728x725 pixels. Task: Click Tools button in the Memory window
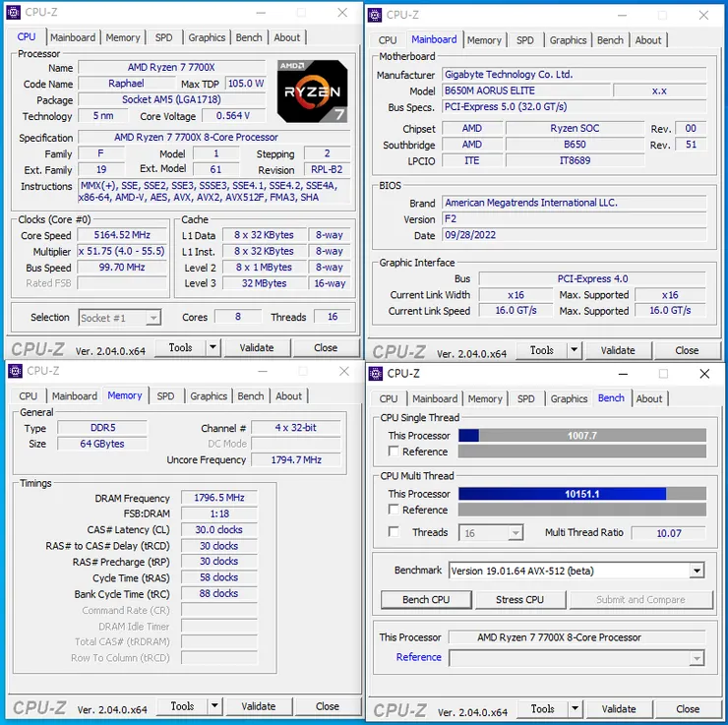182,706
